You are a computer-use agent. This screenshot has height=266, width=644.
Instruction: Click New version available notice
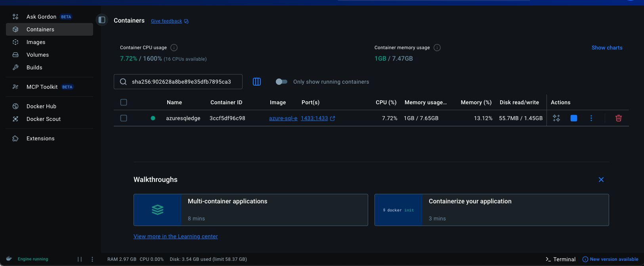coord(610,259)
